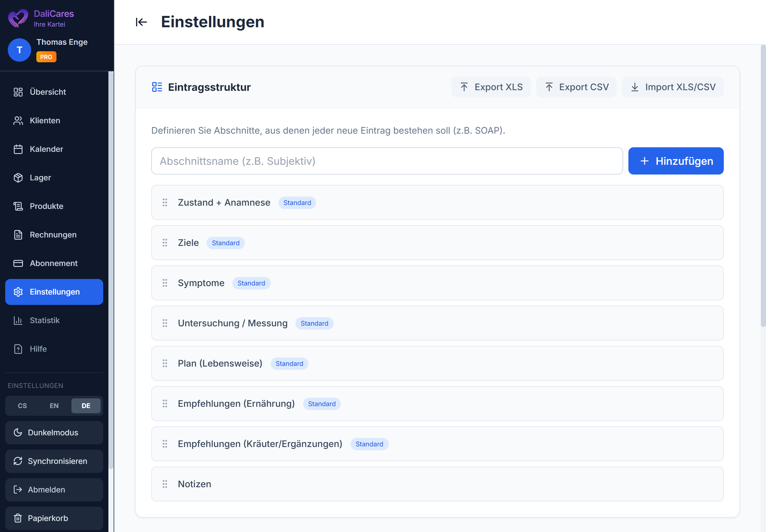The width and height of the screenshot is (766, 532).
Task: Open the Klienten section
Action: [45, 120]
